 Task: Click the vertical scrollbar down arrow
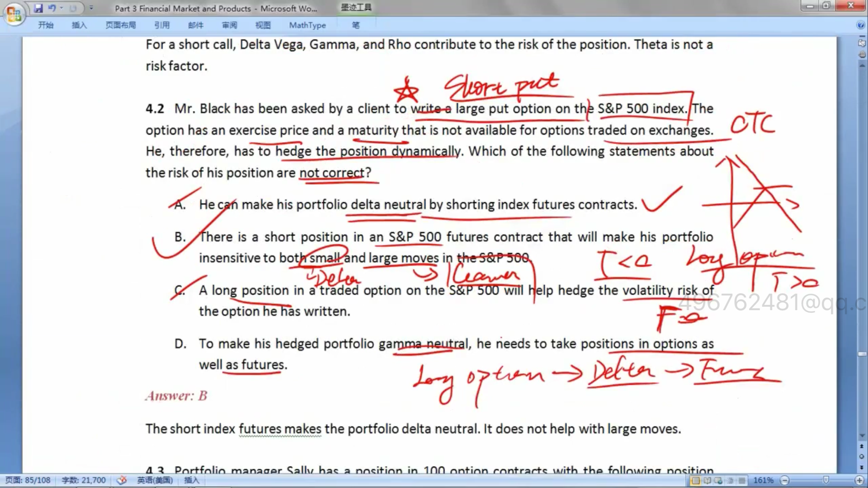point(862,436)
